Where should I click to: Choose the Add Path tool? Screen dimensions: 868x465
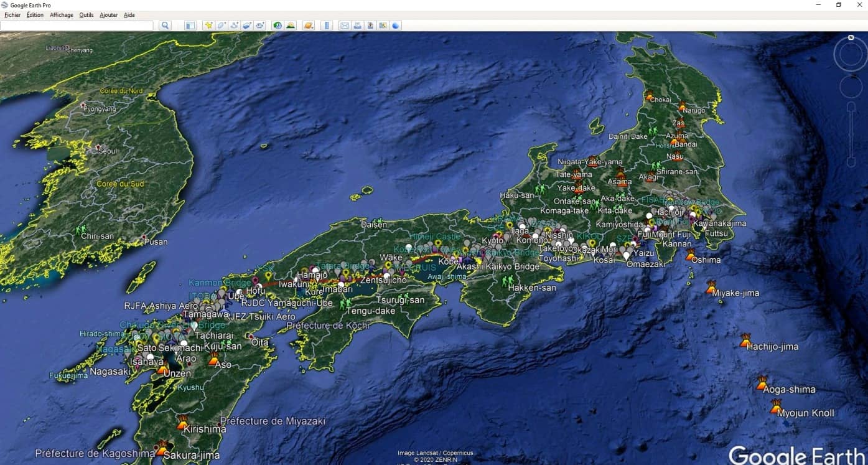234,26
